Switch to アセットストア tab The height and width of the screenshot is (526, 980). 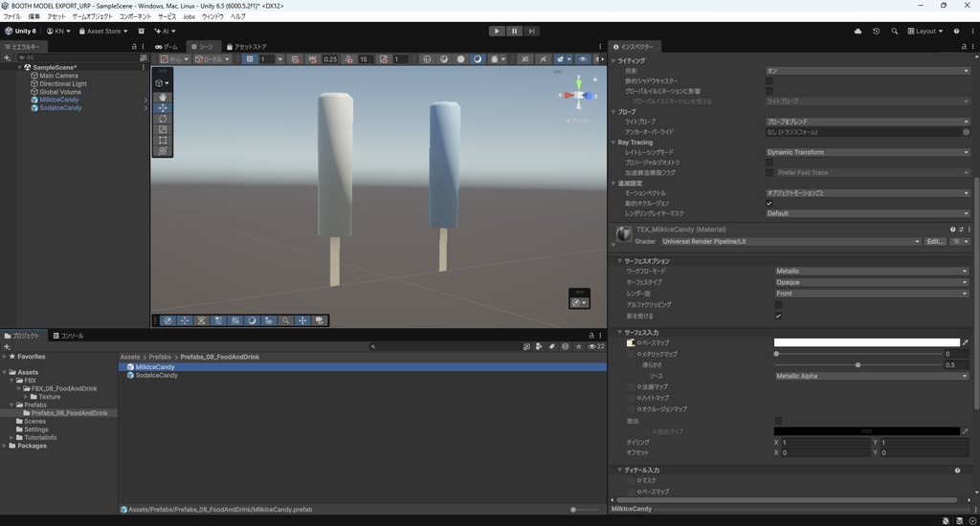[x=246, y=47]
